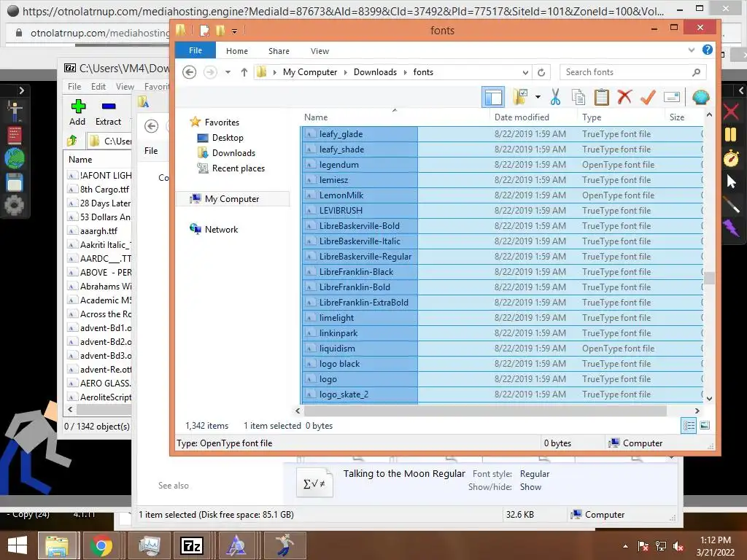The image size is (747, 560).
Task: Click scroll down arrow of file list
Action: coord(709,399)
